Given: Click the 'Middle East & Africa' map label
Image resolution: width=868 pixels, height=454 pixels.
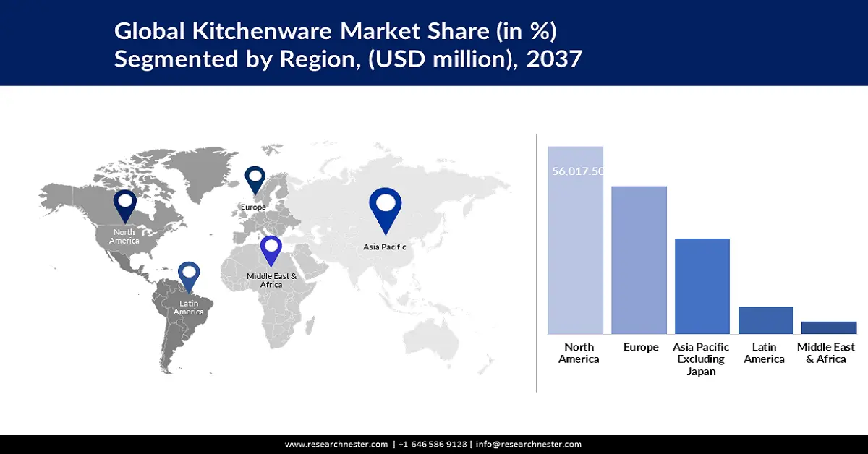Looking at the screenshot, I should (271, 280).
